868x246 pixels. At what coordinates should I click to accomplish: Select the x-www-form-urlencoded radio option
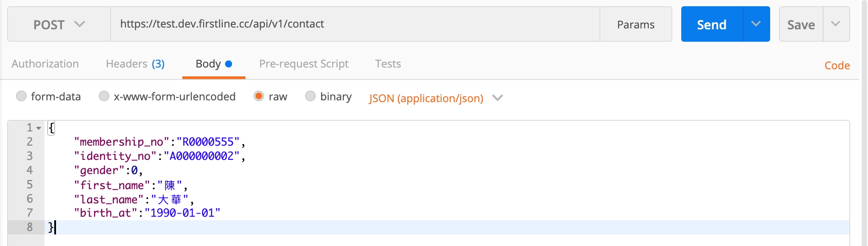tap(104, 96)
